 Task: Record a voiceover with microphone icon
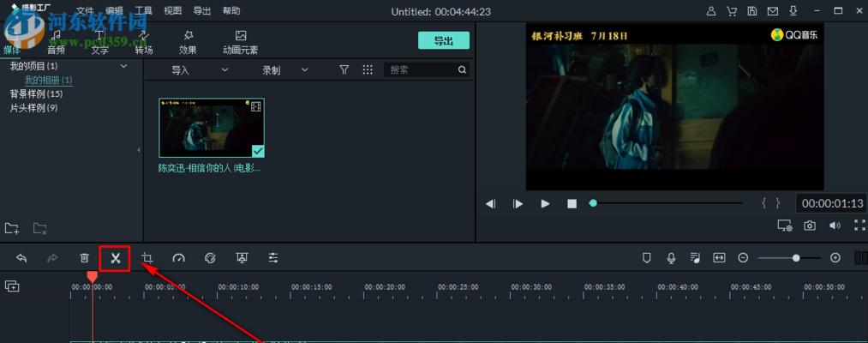(x=671, y=257)
